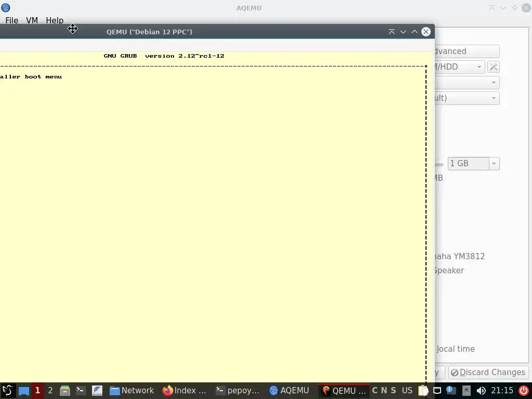Click the GNU GRUB version header text
This screenshot has height=399, width=532.
(164, 56)
